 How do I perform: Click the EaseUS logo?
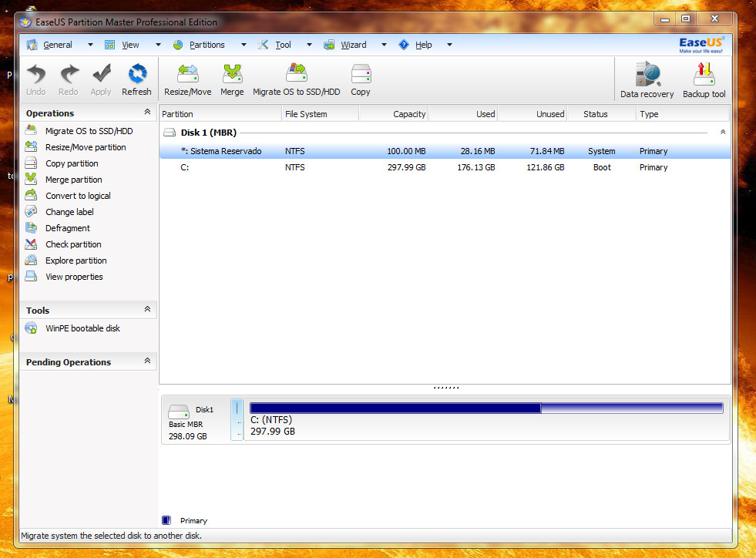(x=701, y=45)
